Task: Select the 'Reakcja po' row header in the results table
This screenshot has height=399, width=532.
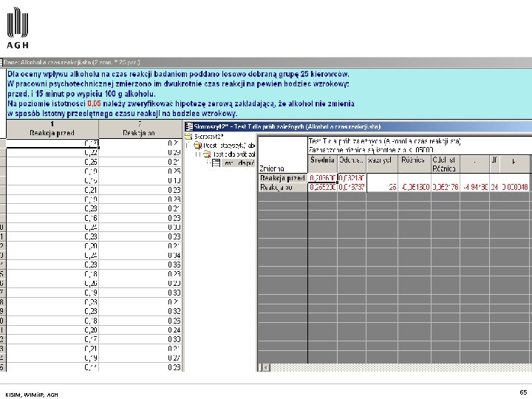Action: 283,187
